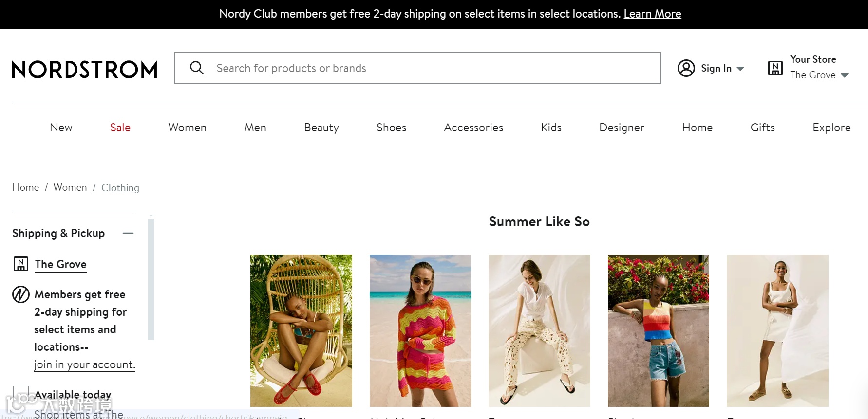The image size is (868, 419).
Task: Click the Nordstrom logo
Action: point(85,70)
